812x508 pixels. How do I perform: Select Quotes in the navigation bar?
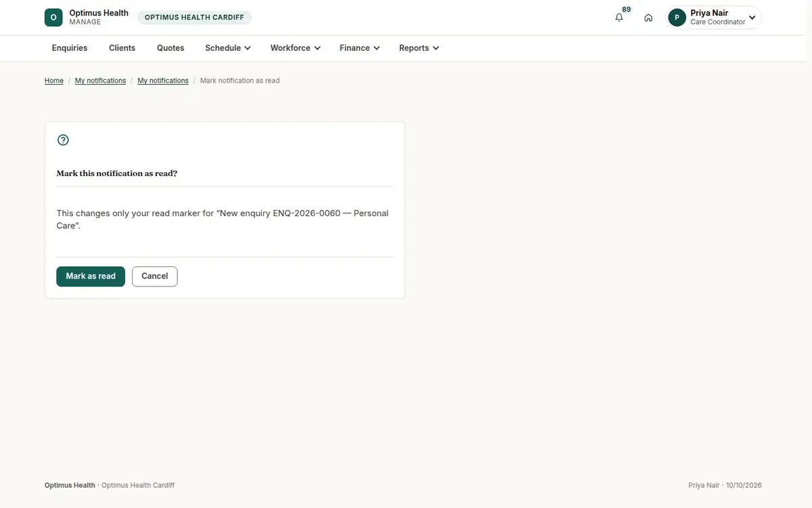click(171, 48)
